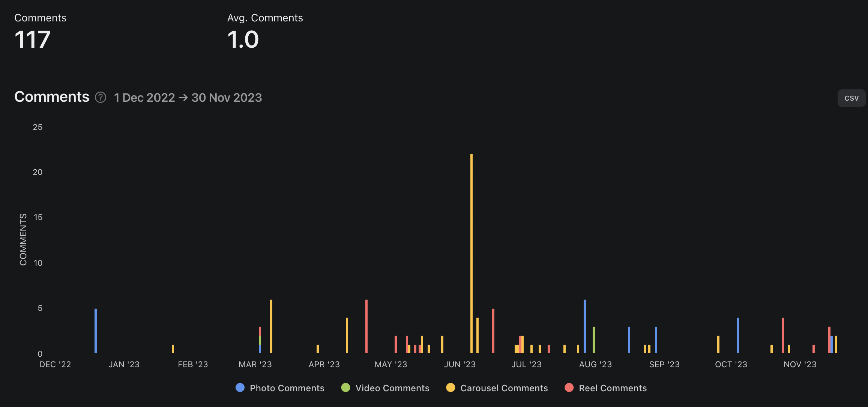Click the date range 1 Dec 2022 text
The image size is (868, 407).
[144, 98]
